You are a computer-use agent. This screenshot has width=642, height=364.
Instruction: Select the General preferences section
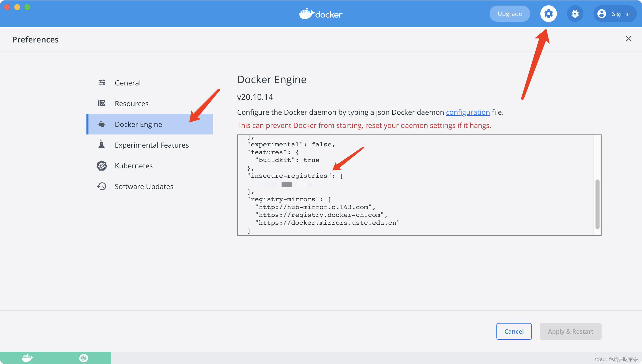click(x=127, y=82)
